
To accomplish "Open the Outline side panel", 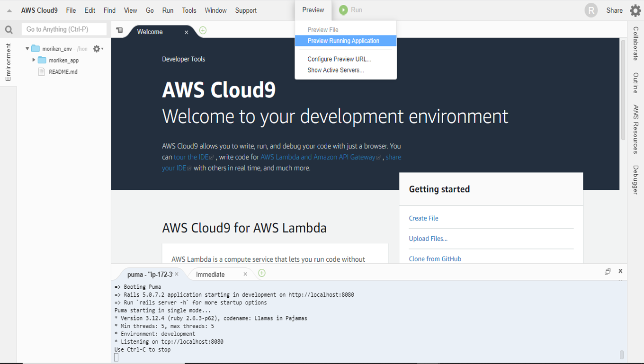I will click(x=635, y=83).
